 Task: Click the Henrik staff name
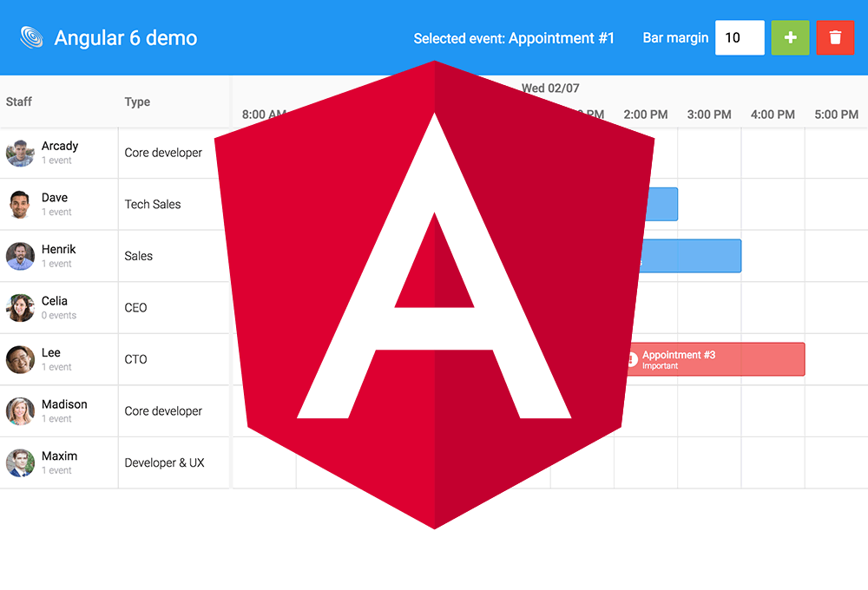click(59, 249)
